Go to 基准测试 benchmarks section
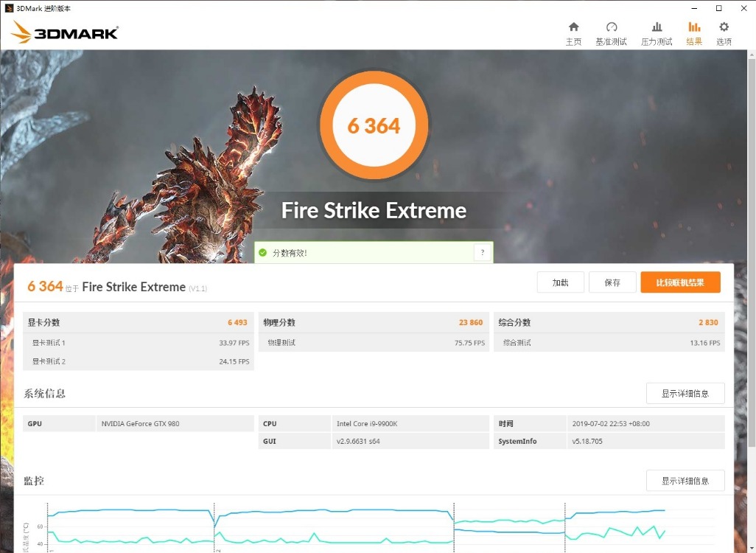Image resolution: width=756 pixels, height=553 pixels. tap(611, 34)
